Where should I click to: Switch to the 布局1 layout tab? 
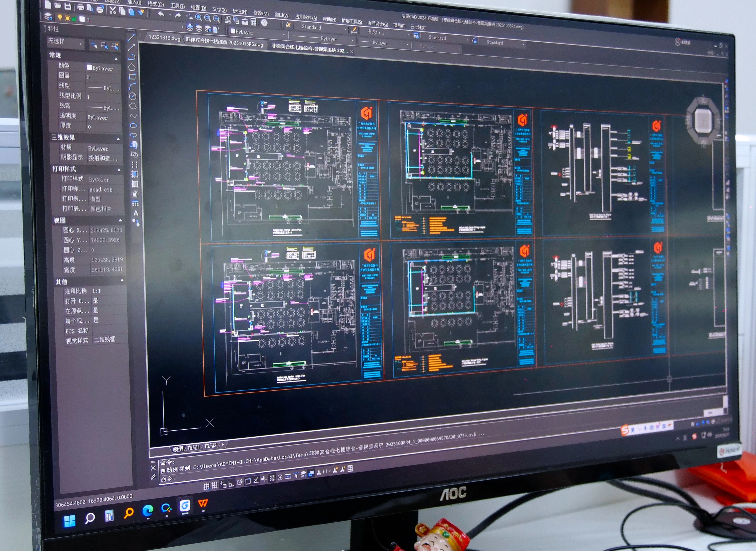193,448
